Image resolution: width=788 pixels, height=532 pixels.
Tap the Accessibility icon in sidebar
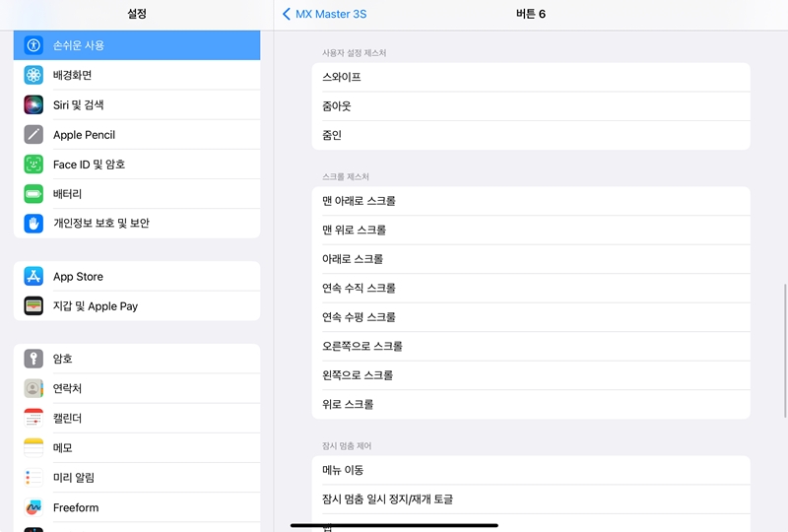33,45
